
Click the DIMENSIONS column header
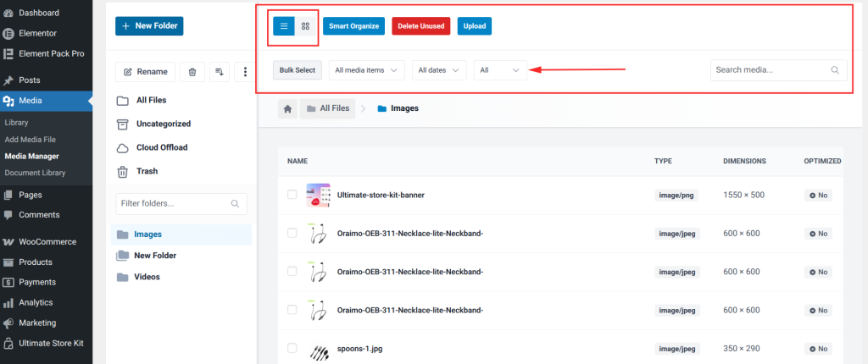[x=744, y=161]
